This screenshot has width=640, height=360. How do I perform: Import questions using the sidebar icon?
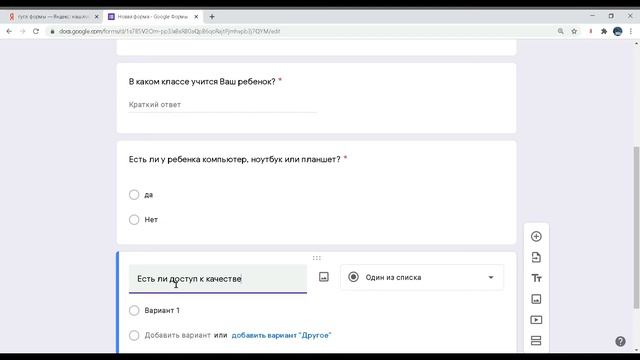point(536,257)
